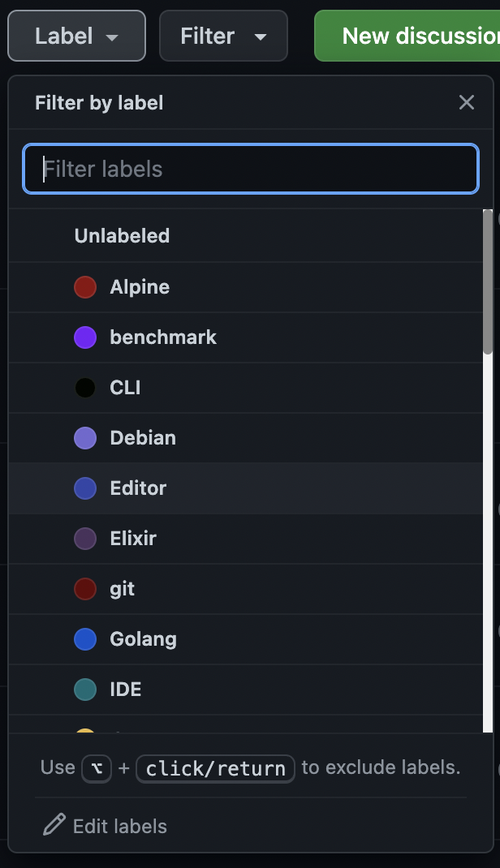
Task: Click the blue Golang label color dot
Action: 85,639
